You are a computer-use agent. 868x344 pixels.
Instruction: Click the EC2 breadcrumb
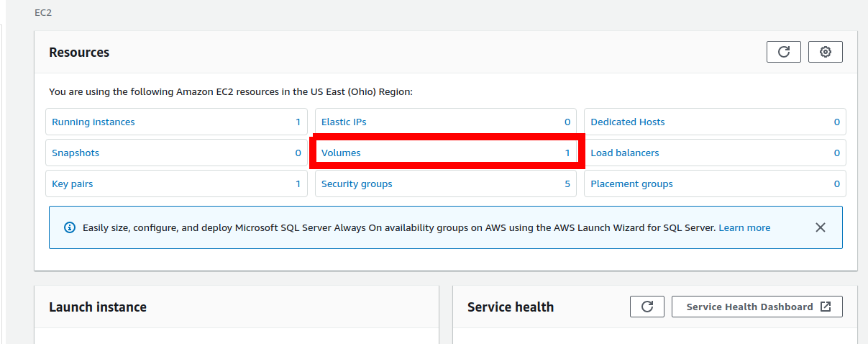(x=43, y=13)
